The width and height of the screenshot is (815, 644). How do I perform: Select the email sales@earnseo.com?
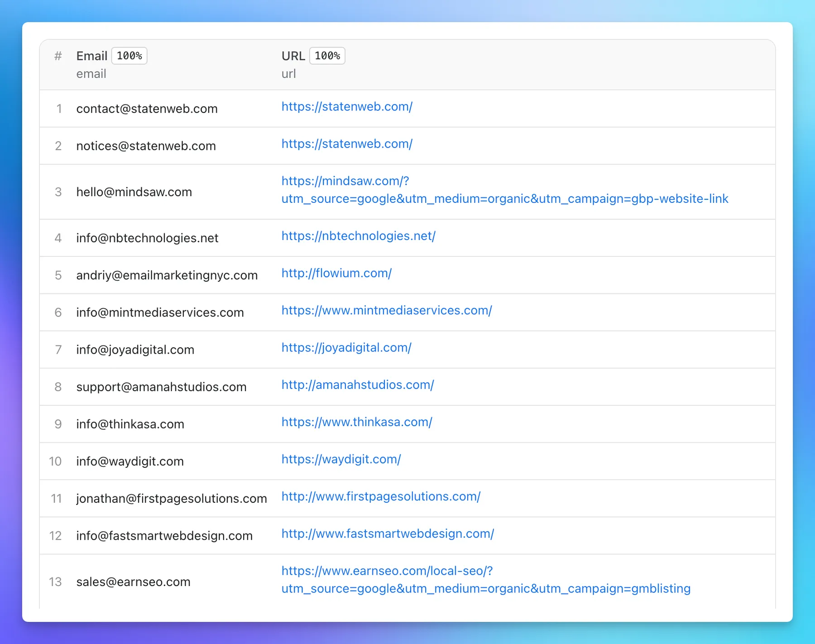tap(133, 582)
